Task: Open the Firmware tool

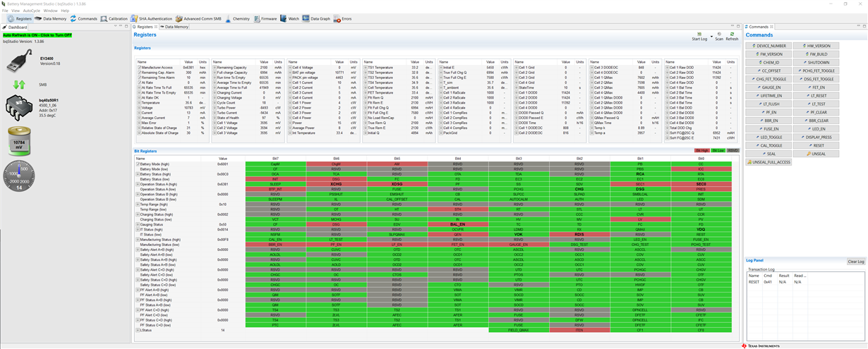Action: pyautogui.click(x=265, y=18)
